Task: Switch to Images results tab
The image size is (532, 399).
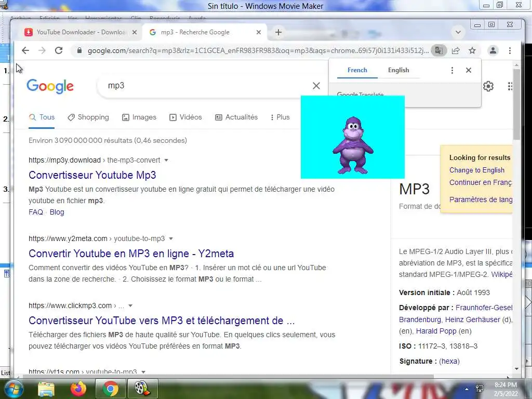Action: (x=139, y=117)
